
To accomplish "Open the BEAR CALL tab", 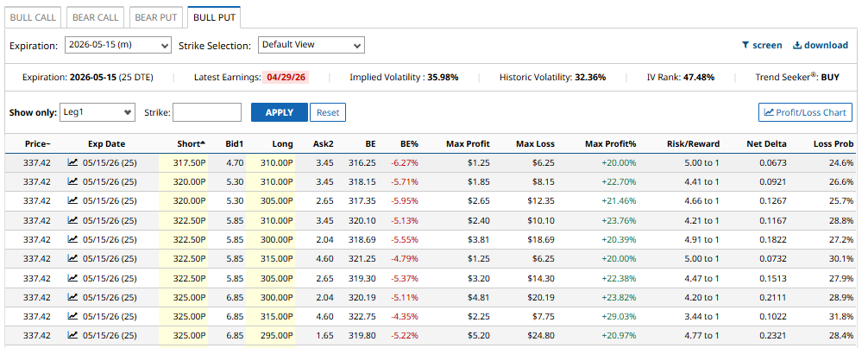I will coord(94,16).
